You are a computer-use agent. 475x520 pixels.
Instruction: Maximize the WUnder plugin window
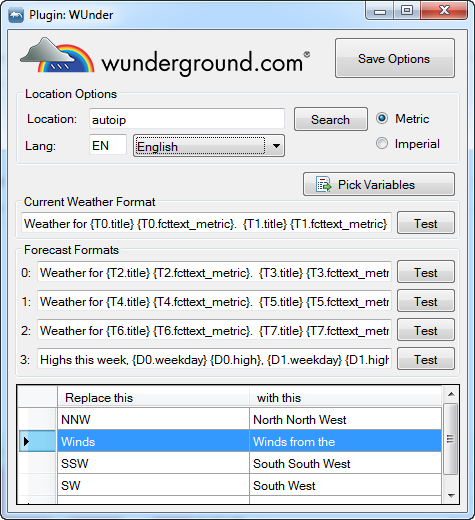click(x=407, y=11)
